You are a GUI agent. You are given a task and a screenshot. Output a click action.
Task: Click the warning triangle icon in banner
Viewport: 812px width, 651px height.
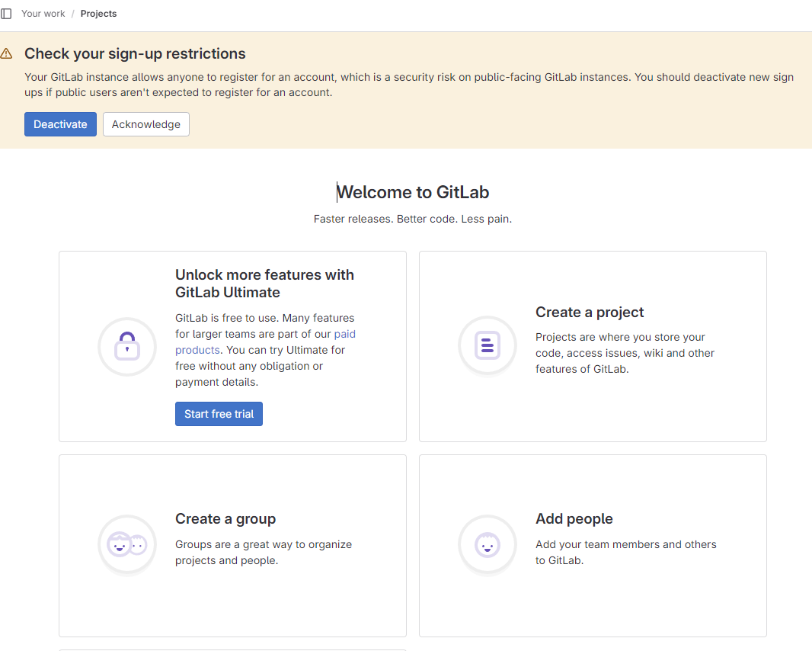(x=6, y=53)
